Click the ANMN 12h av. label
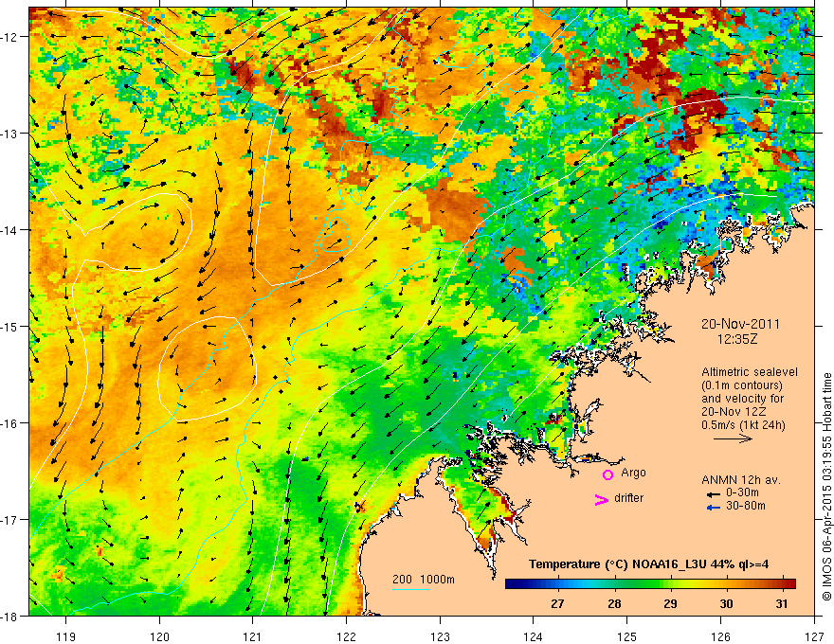This screenshot has width=834, height=644. point(741,480)
